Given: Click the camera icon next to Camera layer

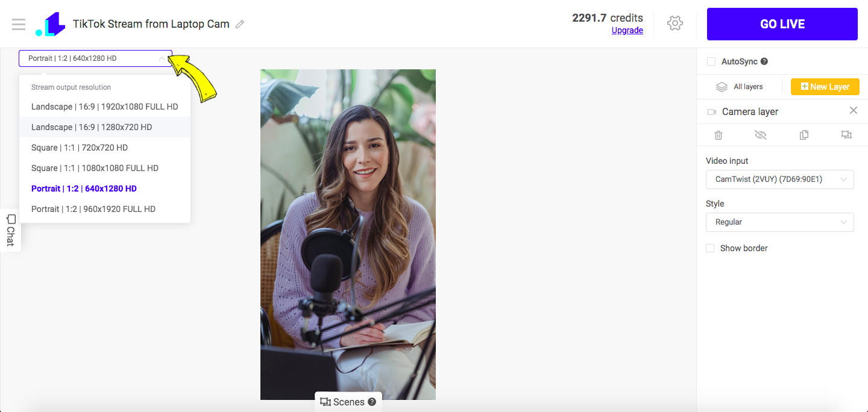Looking at the screenshot, I should pos(711,111).
